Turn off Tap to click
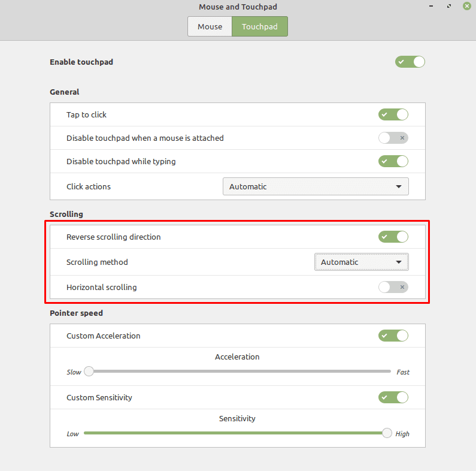Viewport: 476px width, 471px height. click(393, 114)
